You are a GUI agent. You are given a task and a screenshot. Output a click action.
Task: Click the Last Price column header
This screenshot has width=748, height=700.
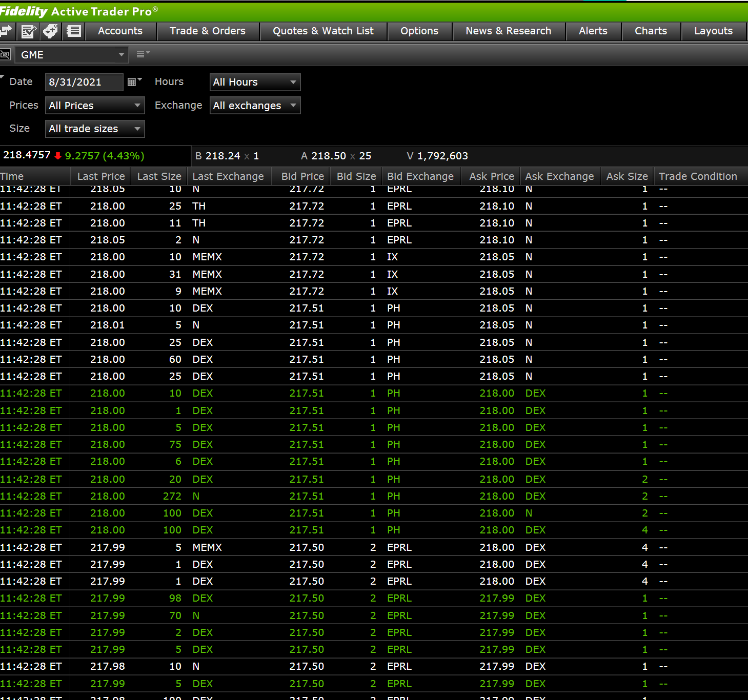pos(101,176)
